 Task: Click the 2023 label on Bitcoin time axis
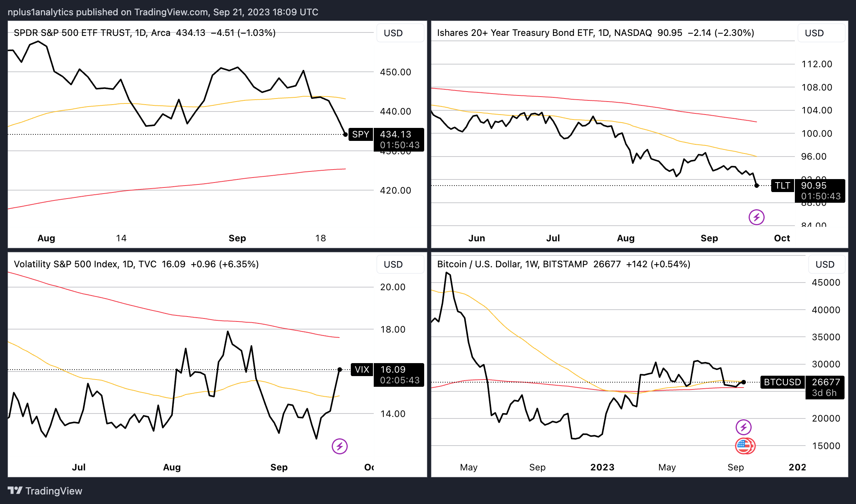point(602,467)
